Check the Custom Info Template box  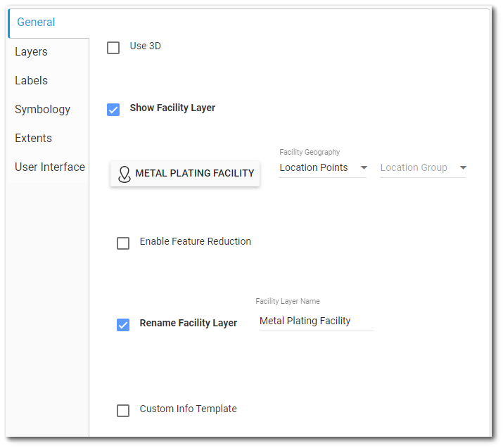[123, 411]
